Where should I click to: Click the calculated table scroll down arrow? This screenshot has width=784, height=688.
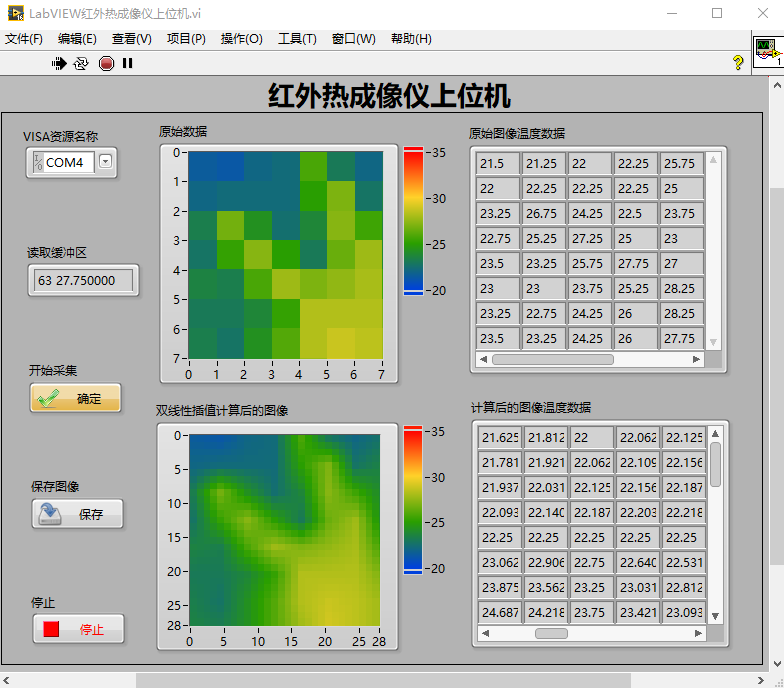click(x=716, y=616)
